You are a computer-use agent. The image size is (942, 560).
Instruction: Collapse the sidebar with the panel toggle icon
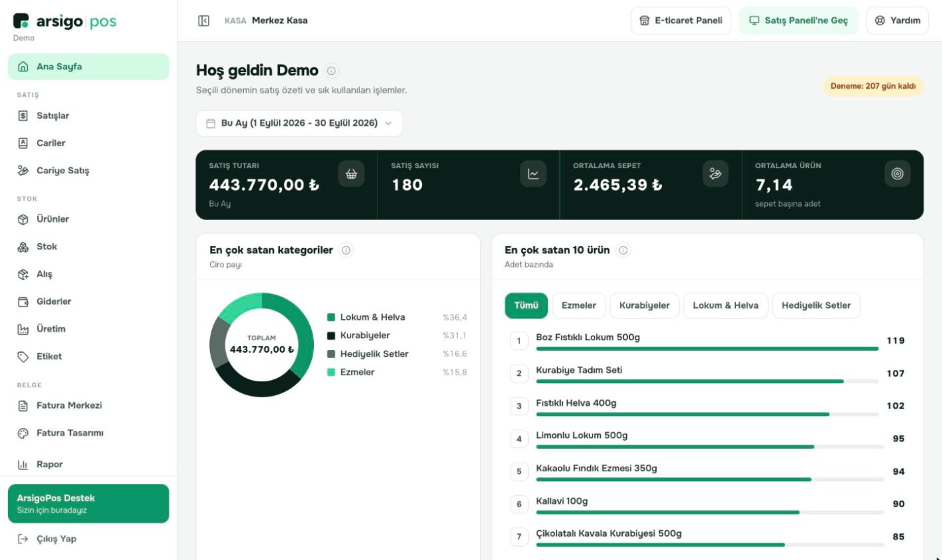pyautogui.click(x=204, y=21)
